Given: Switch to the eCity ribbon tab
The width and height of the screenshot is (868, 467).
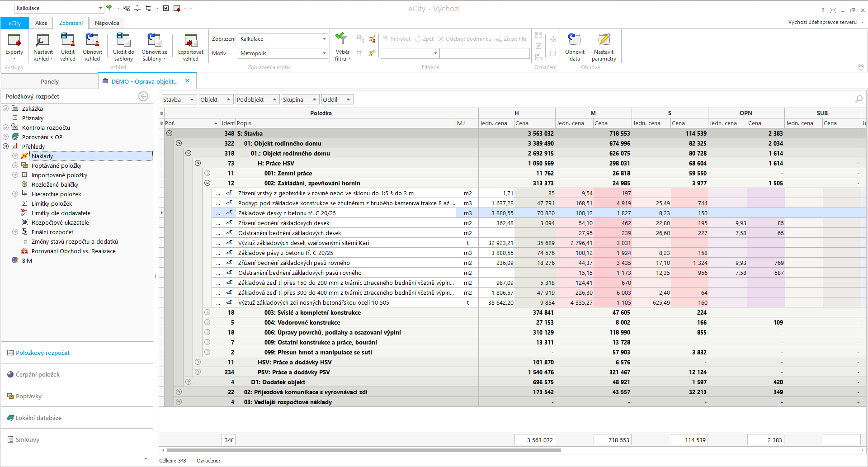Looking at the screenshot, I should tap(15, 23).
